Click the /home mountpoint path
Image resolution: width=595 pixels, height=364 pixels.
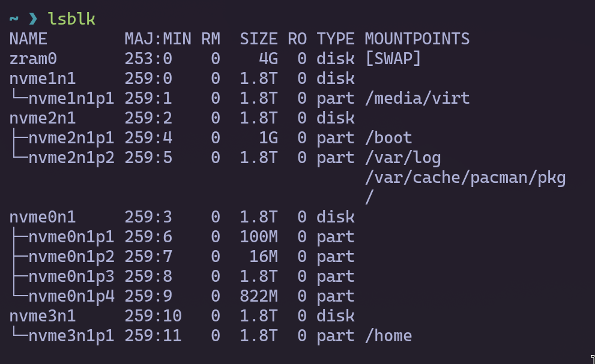(388, 335)
